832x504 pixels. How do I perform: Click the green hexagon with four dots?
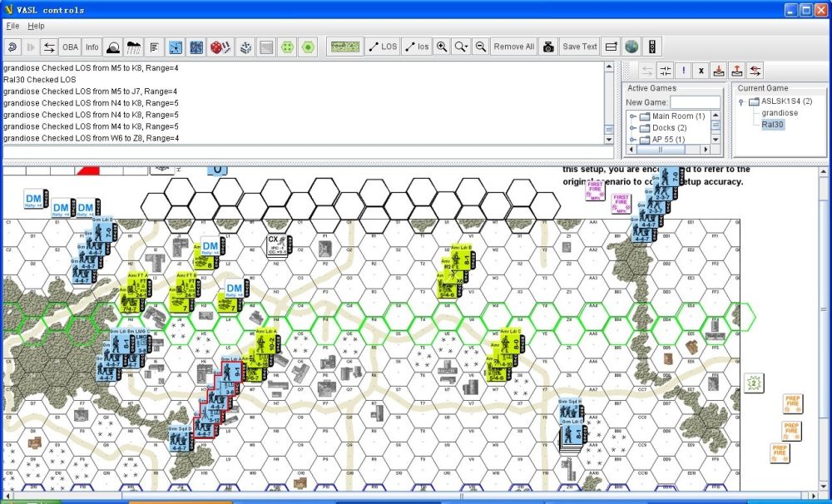tap(287, 47)
